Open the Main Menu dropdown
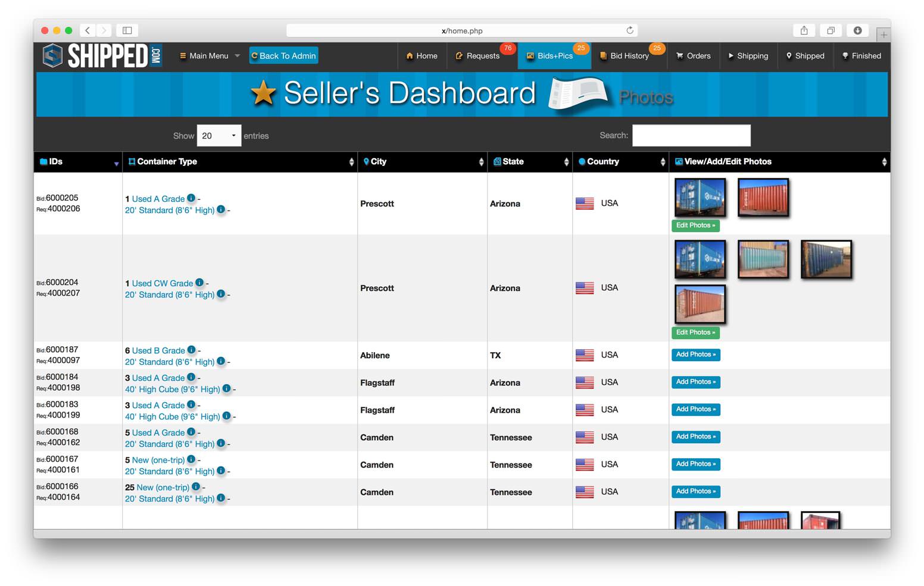Screen dimensions: 924x586 (210, 56)
